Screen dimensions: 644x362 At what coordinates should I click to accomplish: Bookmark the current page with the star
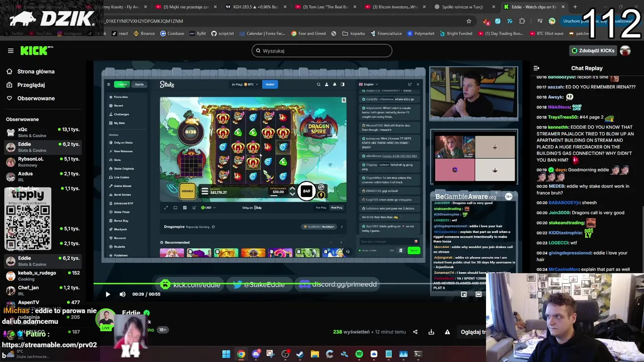(469, 21)
